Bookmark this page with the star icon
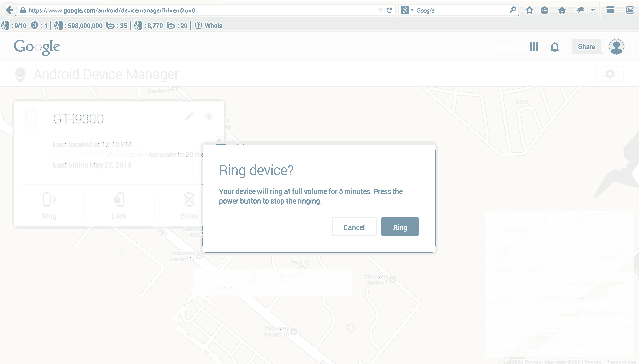Image resolution: width=639 pixels, height=364 pixels. (x=529, y=11)
